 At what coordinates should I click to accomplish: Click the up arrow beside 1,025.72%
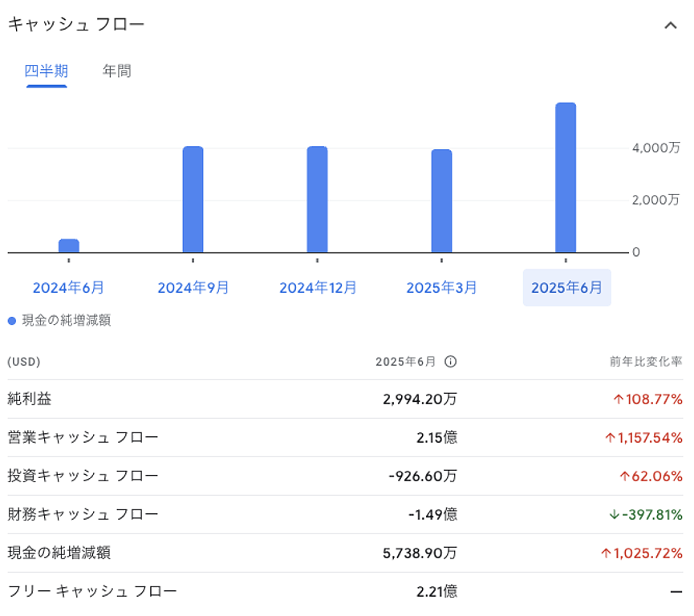tap(607, 553)
